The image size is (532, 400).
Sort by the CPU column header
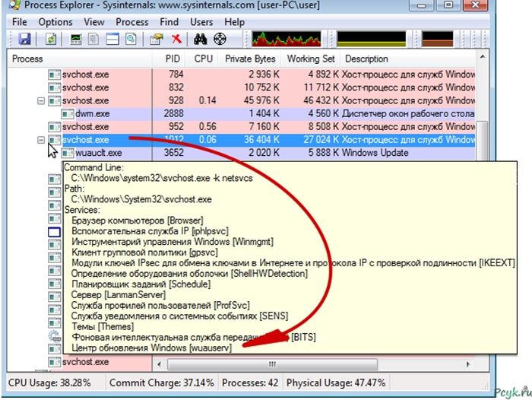coord(201,59)
